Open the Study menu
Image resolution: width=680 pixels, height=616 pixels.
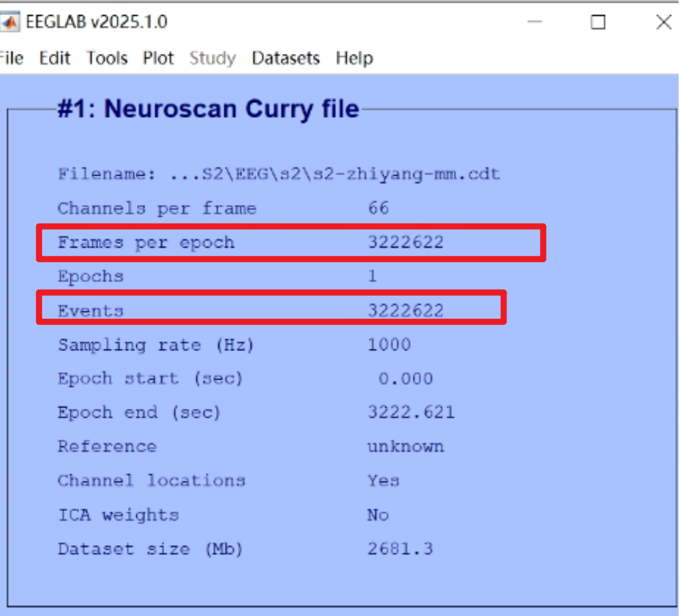click(x=213, y=58)
